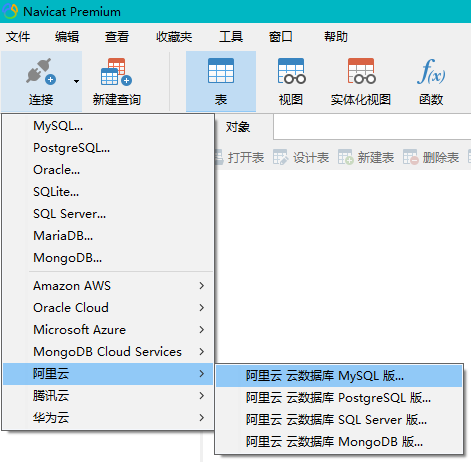Open the 视图 view toolbar icon

[x=291, y=71]
